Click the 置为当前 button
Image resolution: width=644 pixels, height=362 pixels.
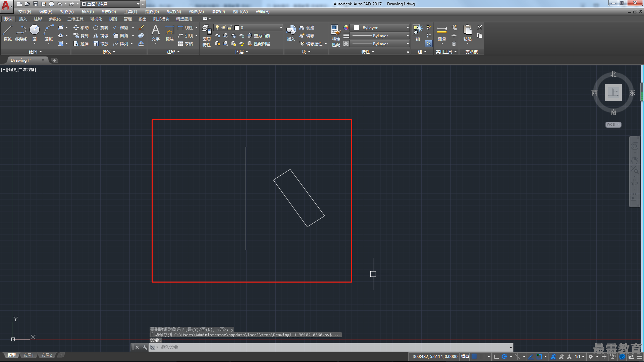pyautogui.click(x=258, y=36)
